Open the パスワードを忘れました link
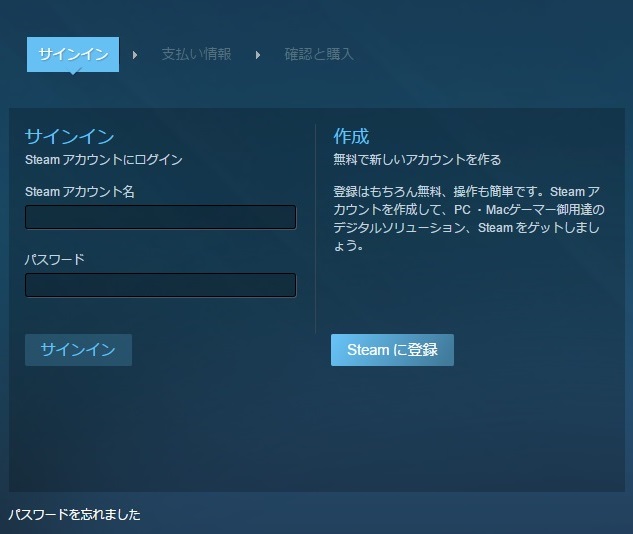 click(x=74, y=515)
